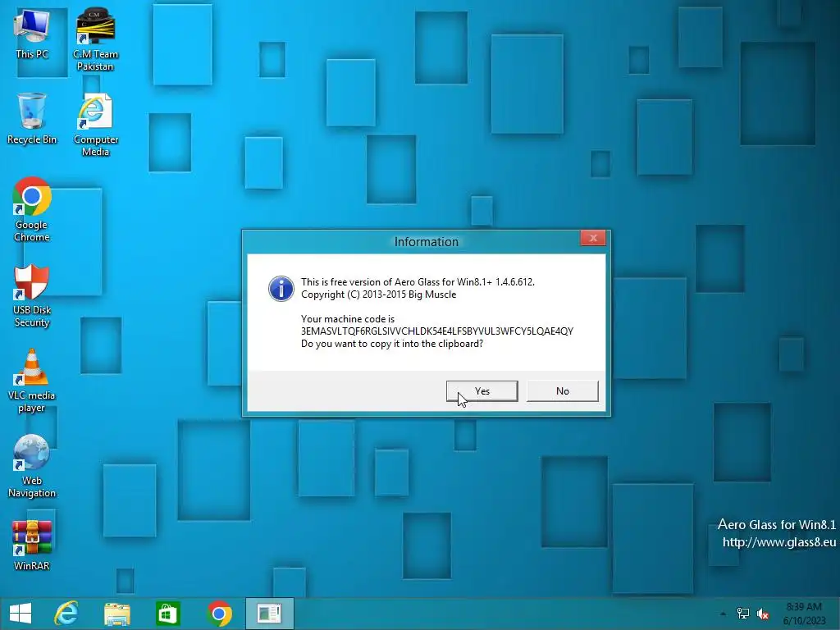The height and width of the screenshot is (630, 840).
Task: Click the "Your machine code is" line
Action: (x=348, y=319)
